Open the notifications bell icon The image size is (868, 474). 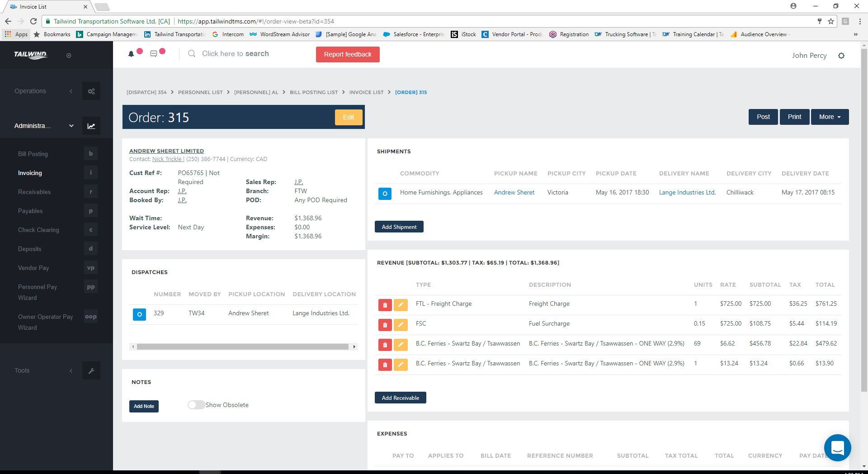[x=131, y=54]
